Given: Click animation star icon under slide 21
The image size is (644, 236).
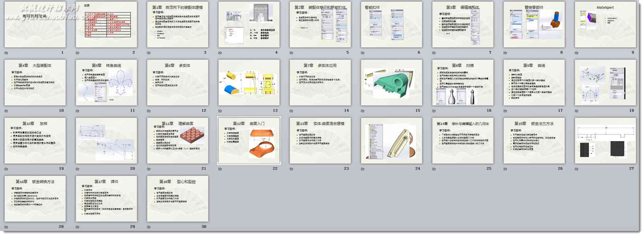Looking at the screenshot, I should [x=149, y=169].
